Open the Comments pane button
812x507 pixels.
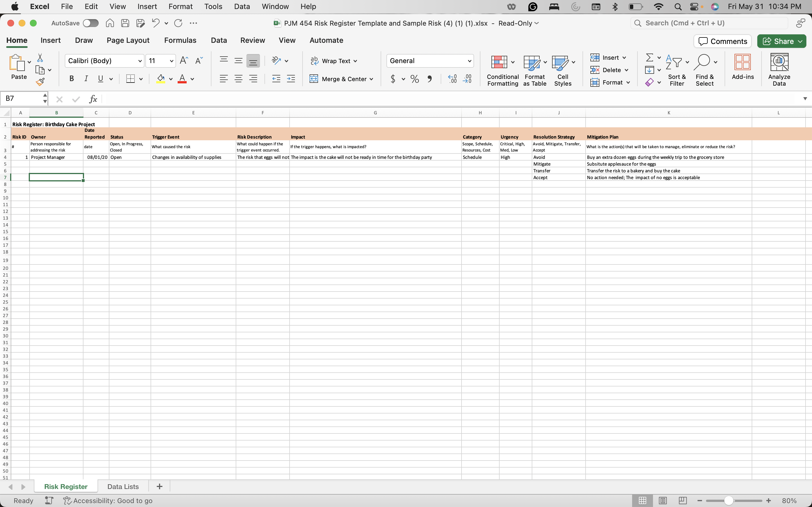(722, 41)
